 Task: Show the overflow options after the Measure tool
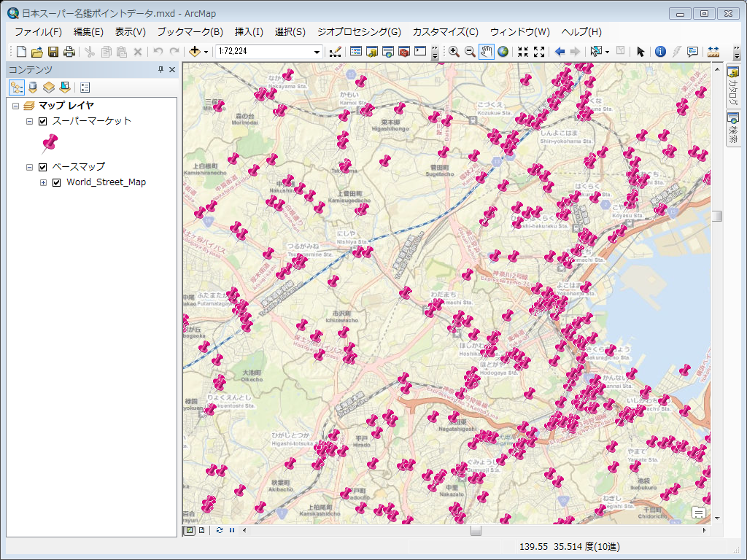point(737,52)
